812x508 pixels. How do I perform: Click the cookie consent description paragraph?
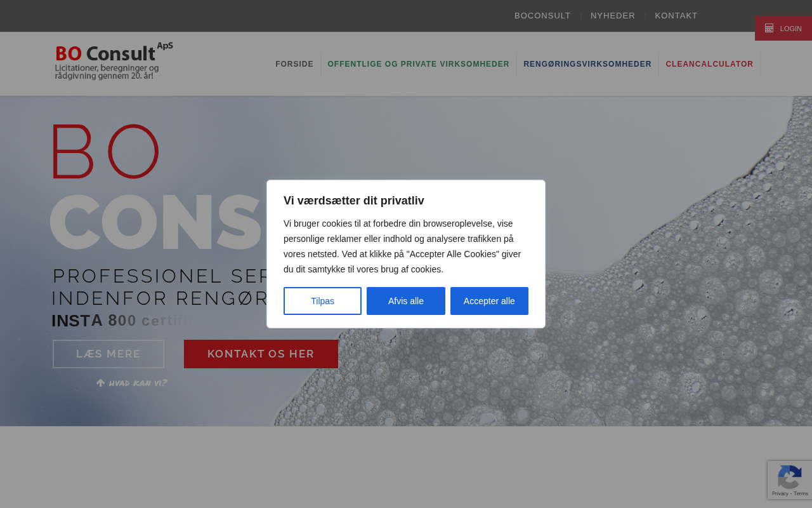tap(406, 246)
